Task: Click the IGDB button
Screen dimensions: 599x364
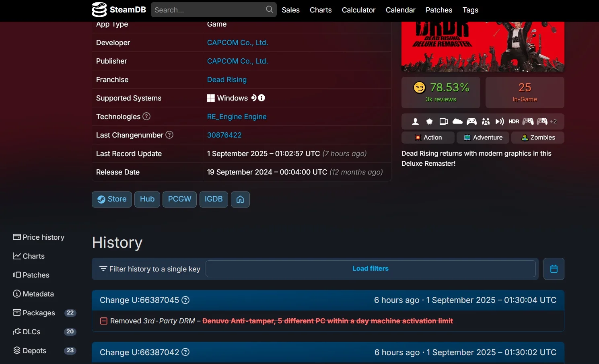Action: tap(214, 199)
